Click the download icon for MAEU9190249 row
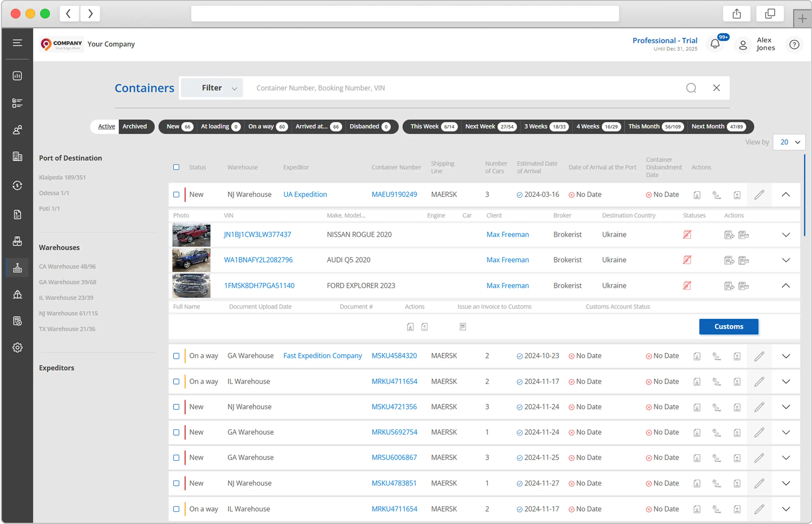The image size is (812, 524). tap(697, 195)
